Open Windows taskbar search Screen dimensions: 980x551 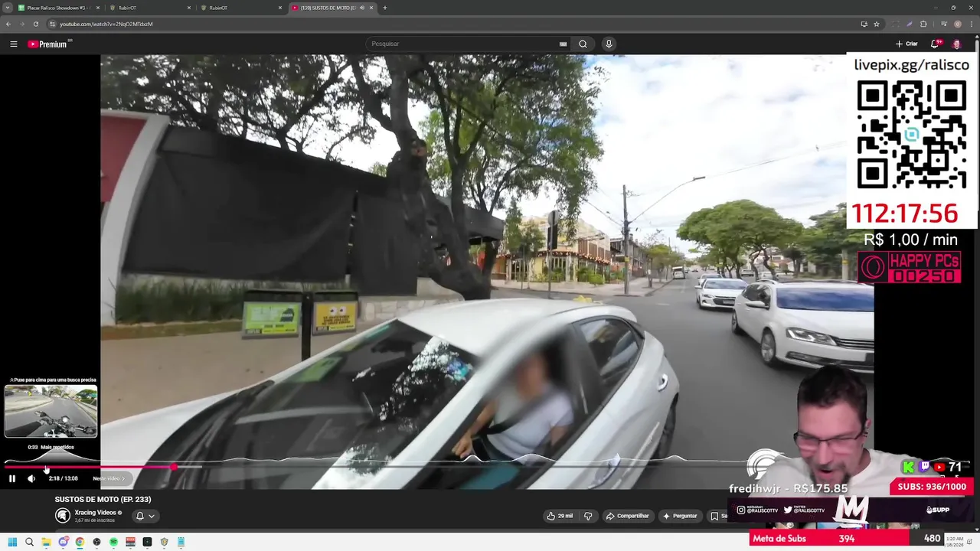pyautogui.click(x=29, y=542)
